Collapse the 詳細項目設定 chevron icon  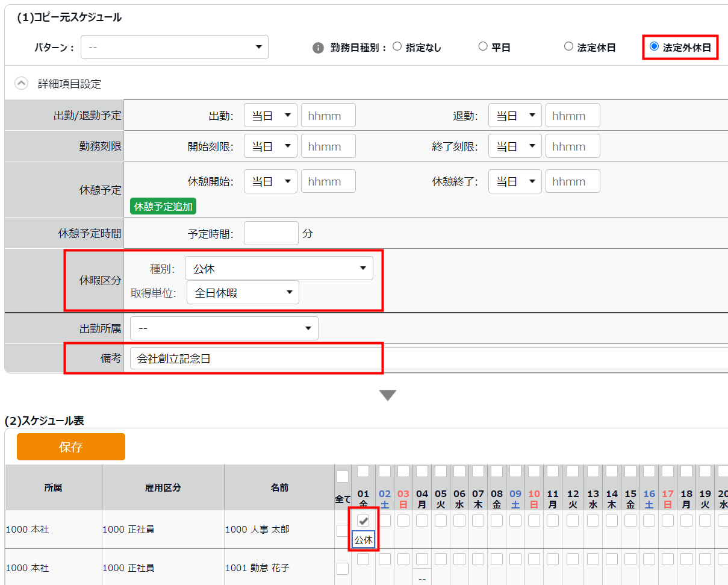click(21, 84)
